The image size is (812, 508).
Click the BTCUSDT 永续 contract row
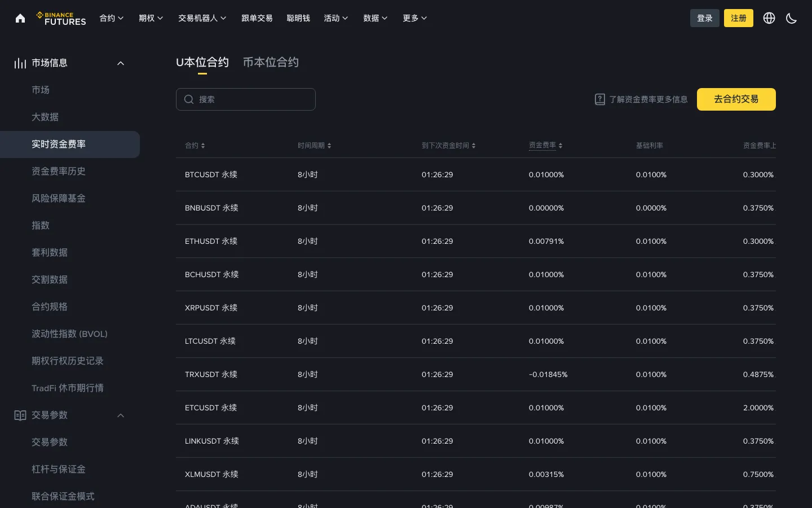pos(476,175)
